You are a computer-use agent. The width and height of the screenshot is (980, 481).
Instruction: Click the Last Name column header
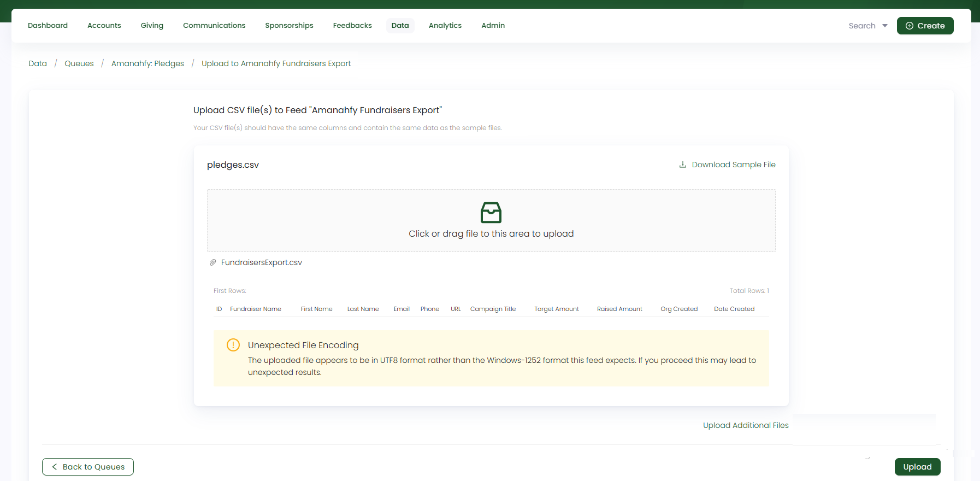(363, 309)
